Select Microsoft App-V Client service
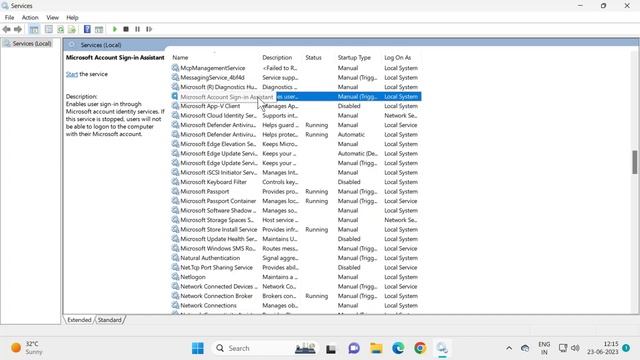Viewport: 640px width, 360px height. 296,106
